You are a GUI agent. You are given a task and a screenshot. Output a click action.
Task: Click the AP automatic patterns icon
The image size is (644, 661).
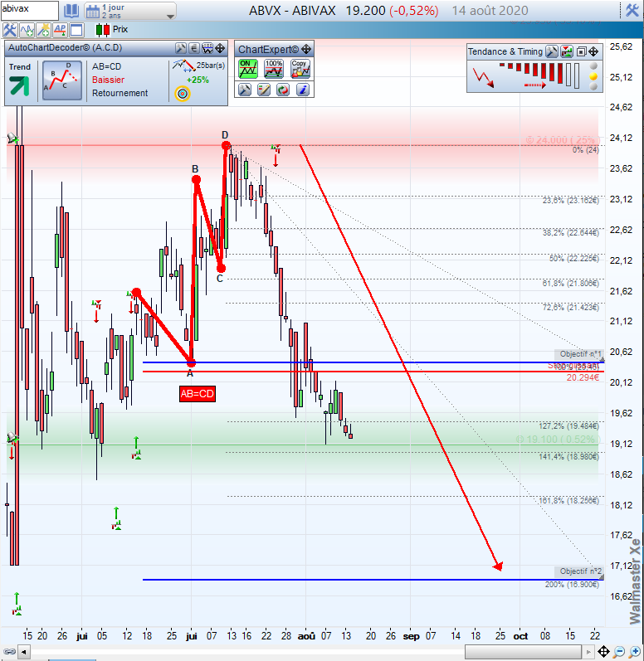pos(60,30)
